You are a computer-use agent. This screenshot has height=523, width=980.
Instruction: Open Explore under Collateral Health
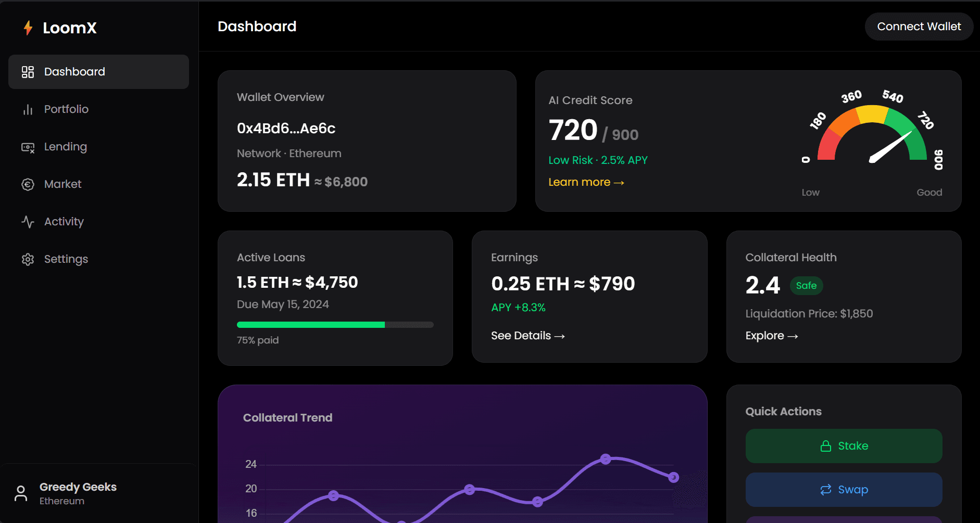[x=772, y=336]
